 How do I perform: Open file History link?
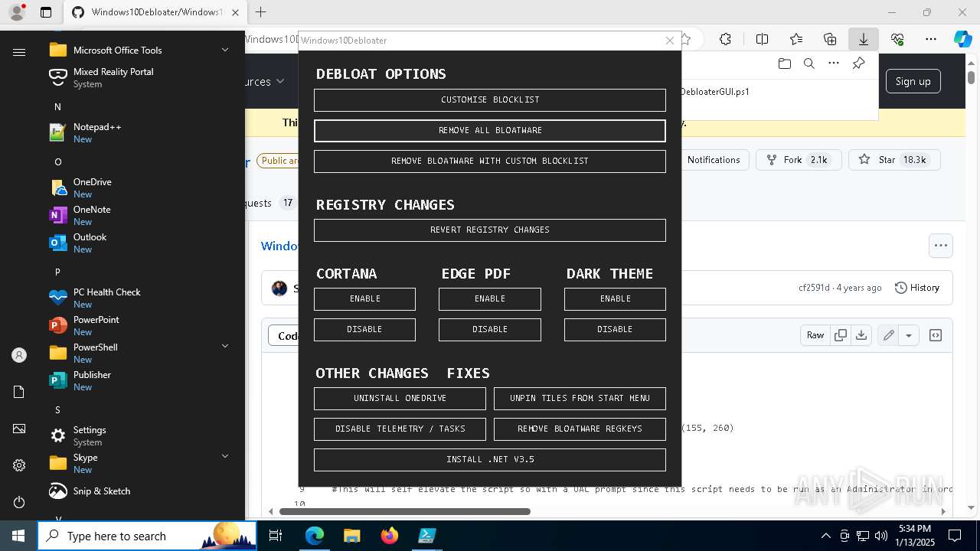[917, 288]
